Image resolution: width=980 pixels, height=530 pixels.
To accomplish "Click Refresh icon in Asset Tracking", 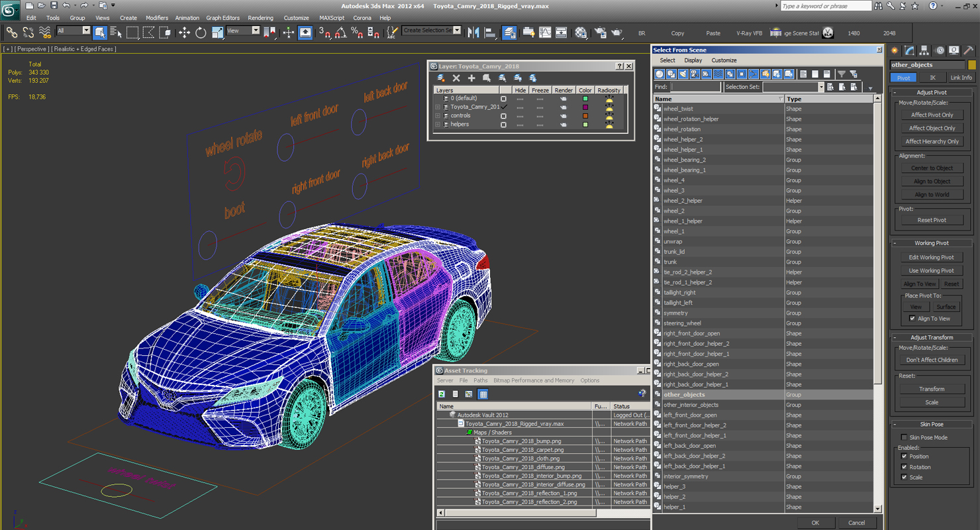I will click(x=442, y=394).
